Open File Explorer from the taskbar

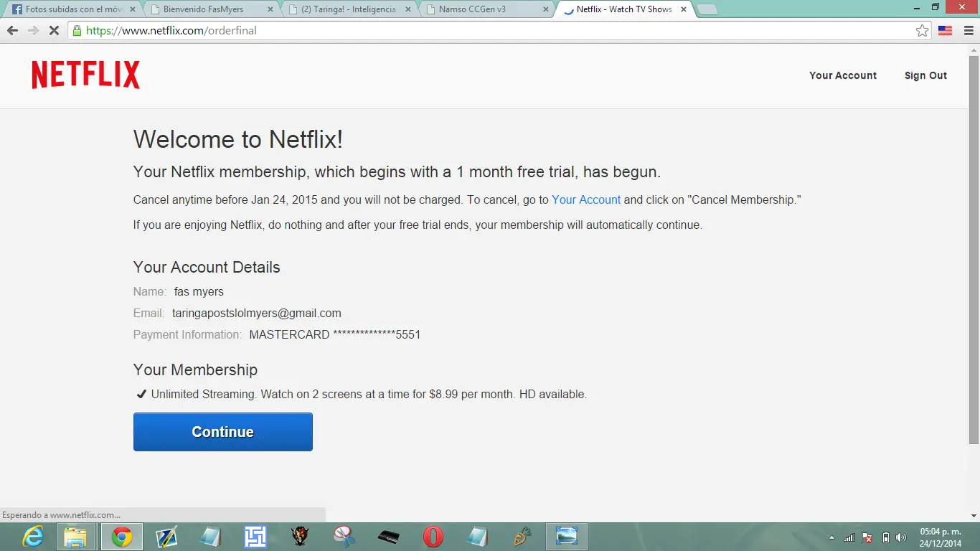75,537
